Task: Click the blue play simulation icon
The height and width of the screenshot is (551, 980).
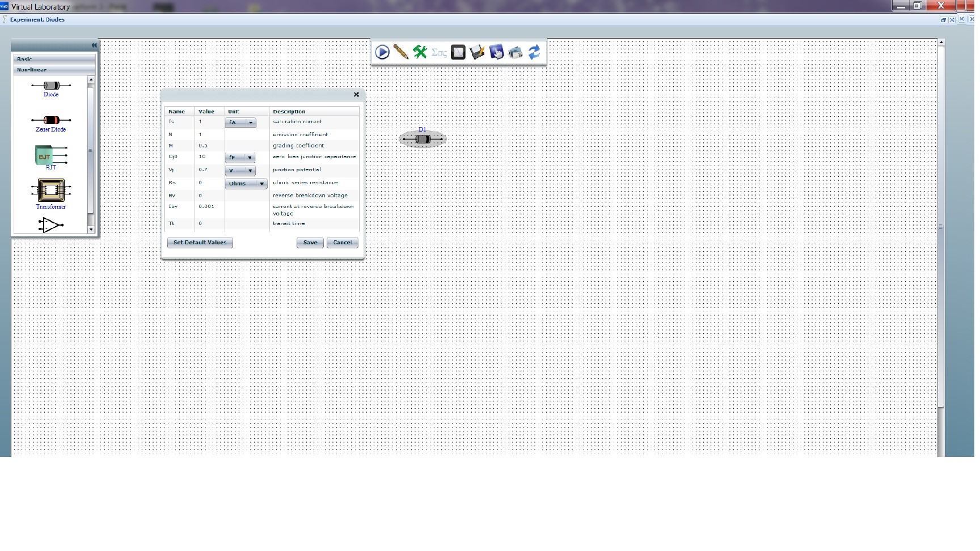Action: [x=382, y=52]
